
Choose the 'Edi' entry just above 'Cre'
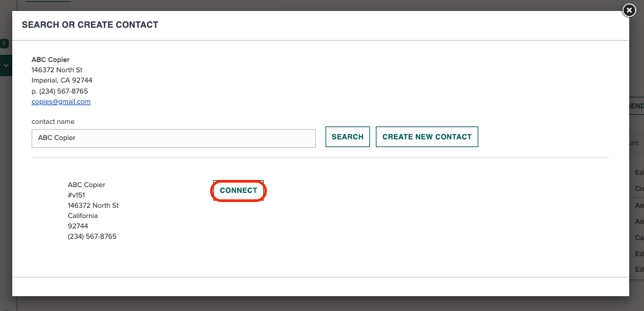point(639,172)
